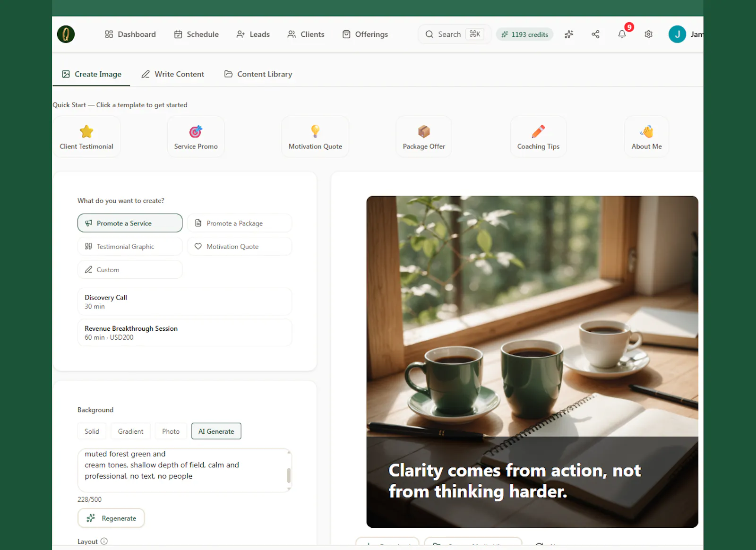The width and height of the screenshot is (756, 550).
Task: Click the generated image preview
Action: pos(532,361)
